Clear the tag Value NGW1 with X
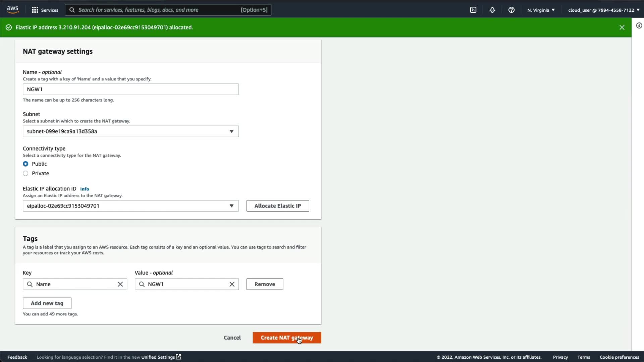Screen dimensions: 644x362 (x=232, y=284)
